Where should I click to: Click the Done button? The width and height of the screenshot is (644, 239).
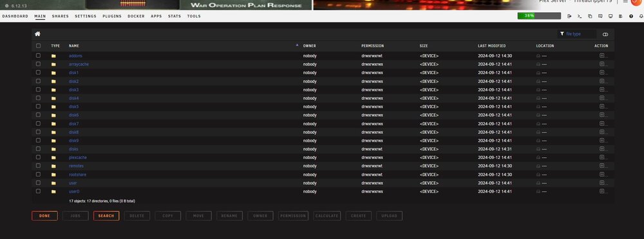(44, 216)
